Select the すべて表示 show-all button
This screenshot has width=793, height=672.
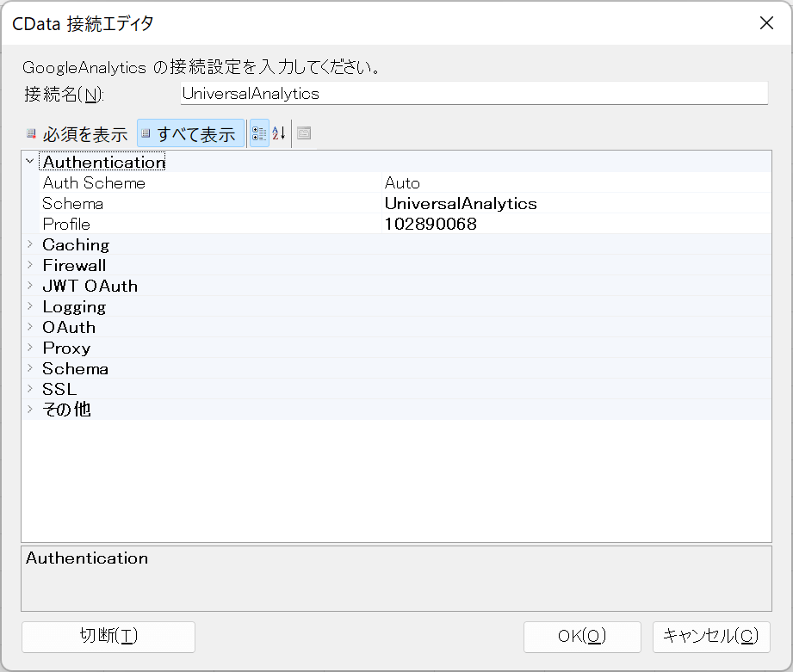190,134
